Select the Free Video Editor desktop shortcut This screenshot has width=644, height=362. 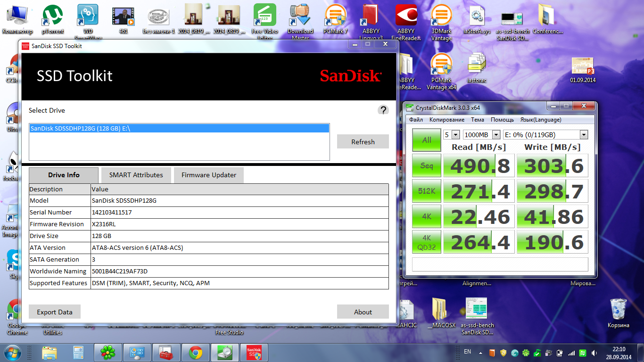[x=265, y=22]
